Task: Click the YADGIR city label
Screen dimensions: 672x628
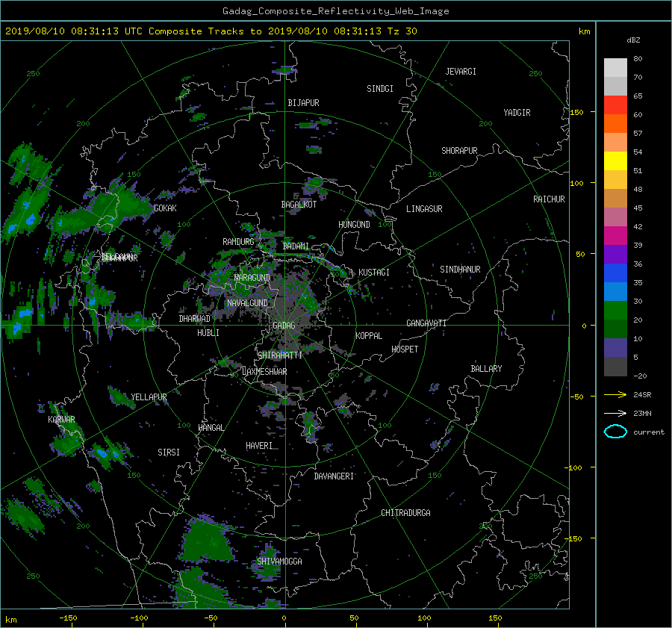Action: [x=517, y=113]
